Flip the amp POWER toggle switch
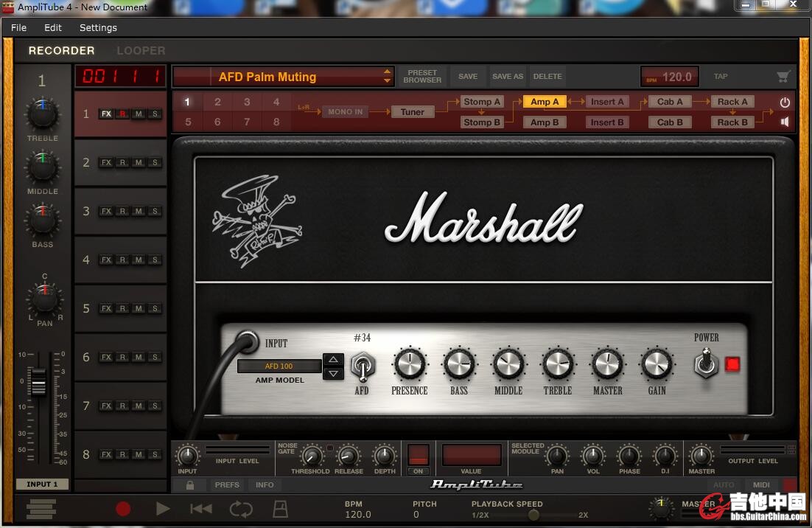This screenshot has width=812, height=528. click(706, 364)
